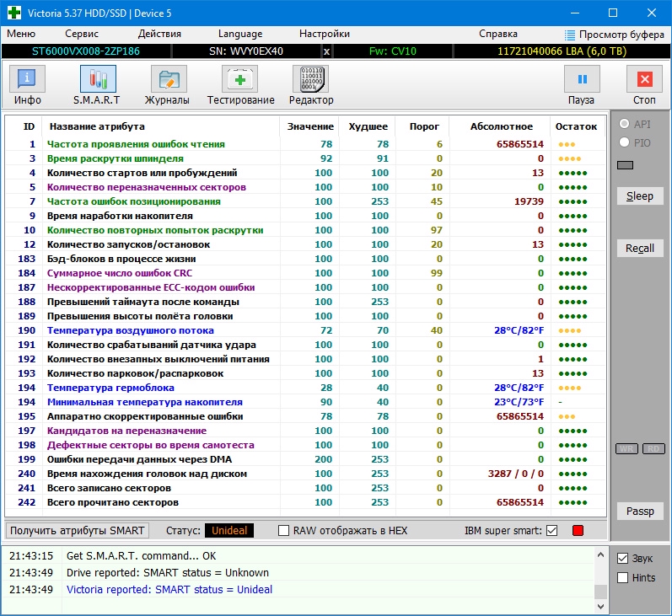Click the log scrollbar up arrow
The image size is (672, 616).
[x=600, y=554]
